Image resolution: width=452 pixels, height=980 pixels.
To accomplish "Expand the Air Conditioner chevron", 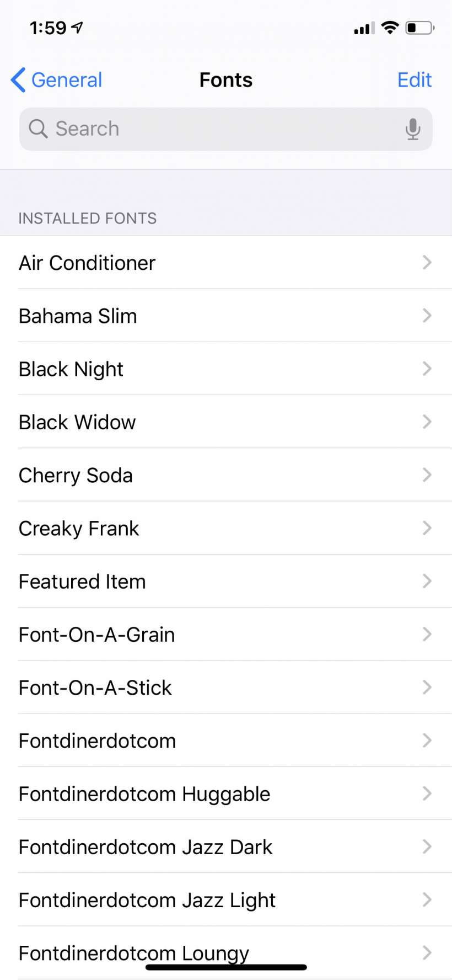I will (427, 263).
